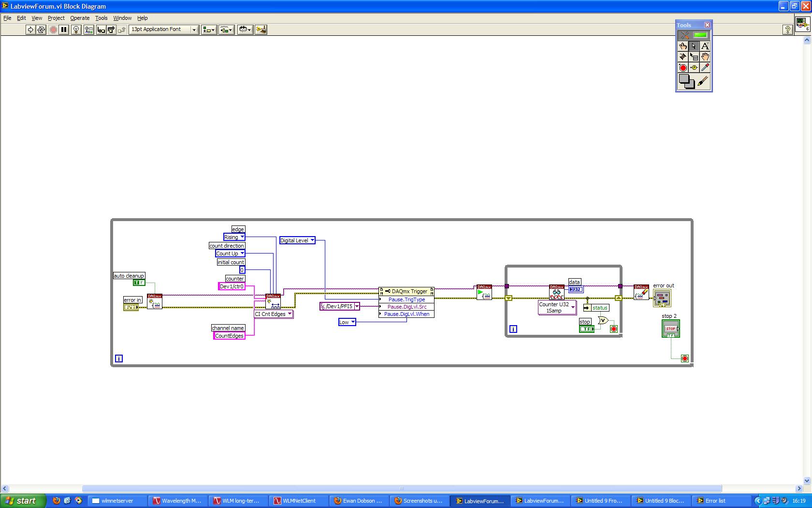812x508 pixels.
Task: Switch to Error list taskbar window
Action: (722, 501)
